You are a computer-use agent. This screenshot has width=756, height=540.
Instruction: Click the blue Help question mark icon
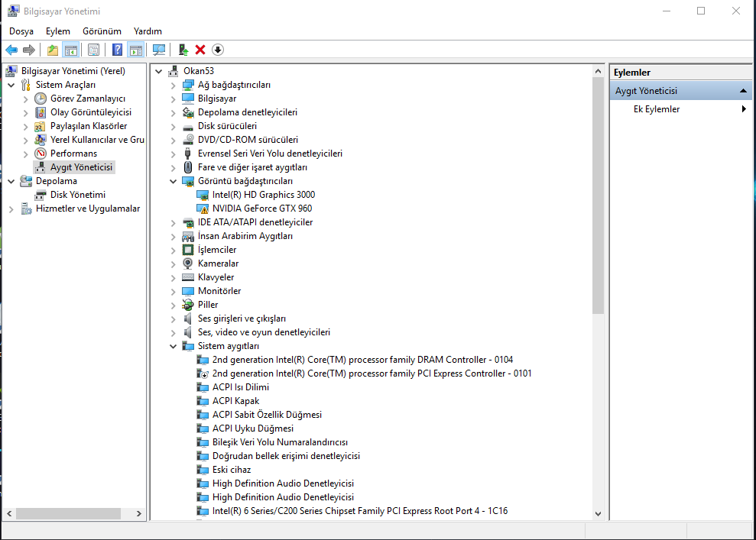click(x=117, y=50)
